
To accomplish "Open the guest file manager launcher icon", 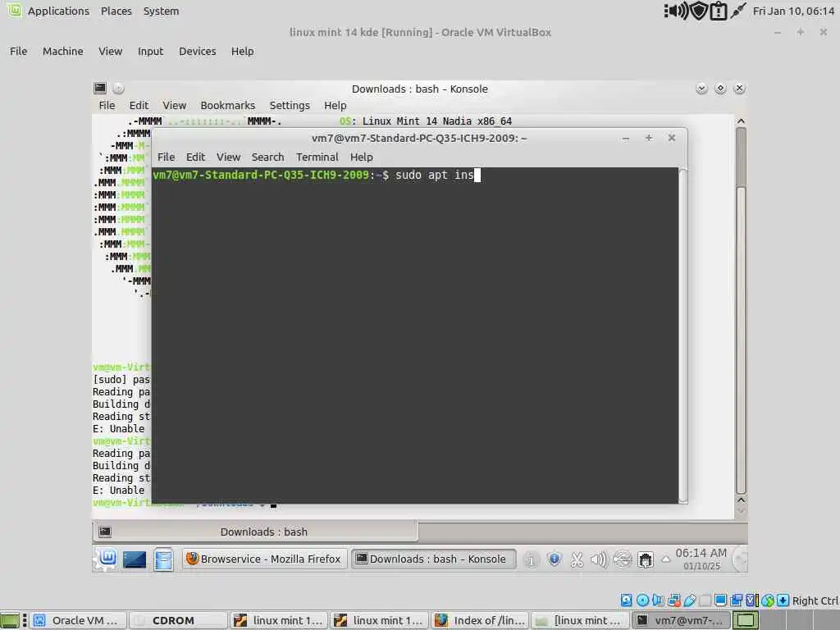I will [x=163, y=559].
